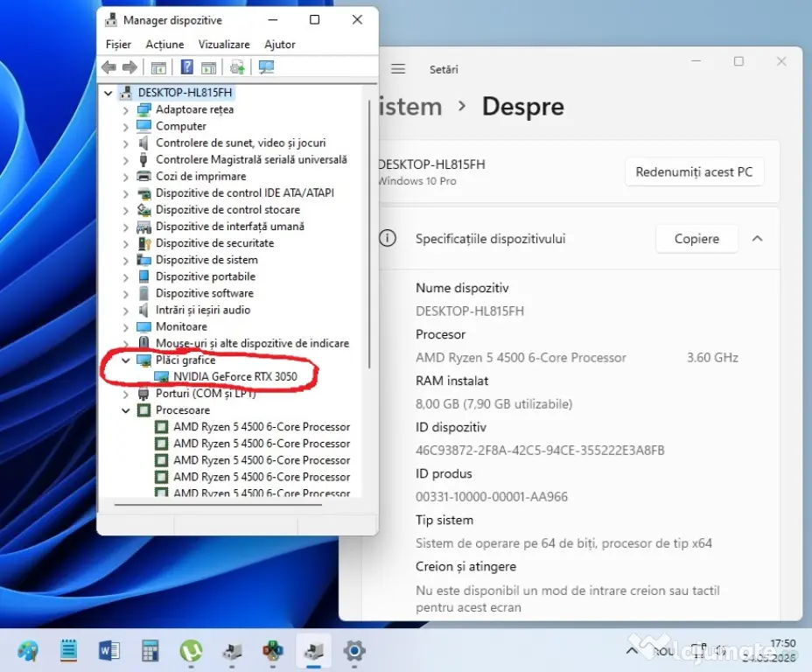Viewport: 812px width, 672px height.
Task: Show hidden tray icons chevron
Action: tap(632, 650)
